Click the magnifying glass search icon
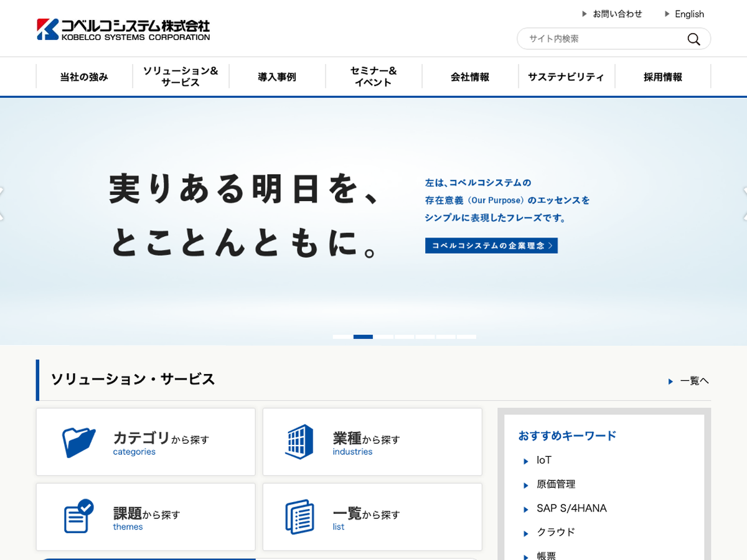The height and width of the screenshot is (560, 747). 693,39
